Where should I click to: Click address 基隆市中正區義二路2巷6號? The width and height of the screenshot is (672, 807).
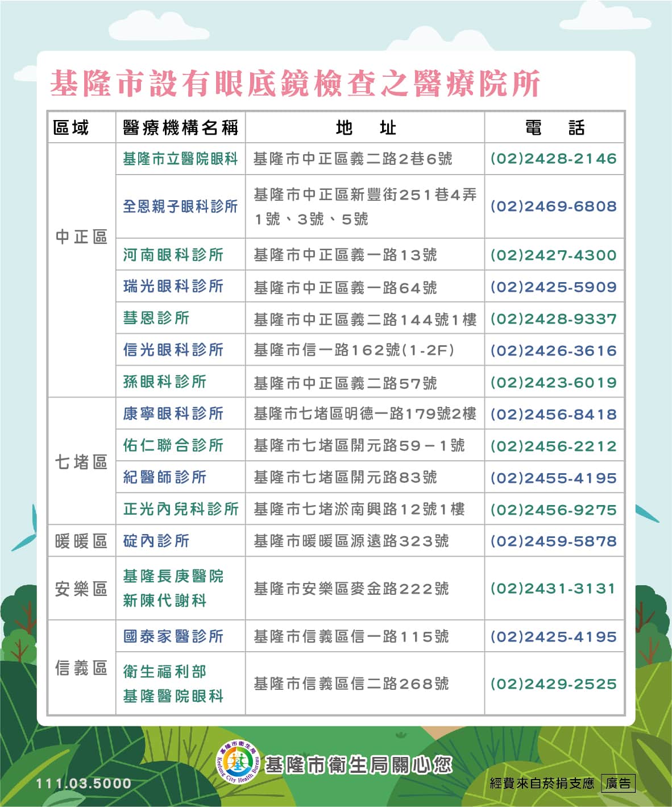pos(352,159)
